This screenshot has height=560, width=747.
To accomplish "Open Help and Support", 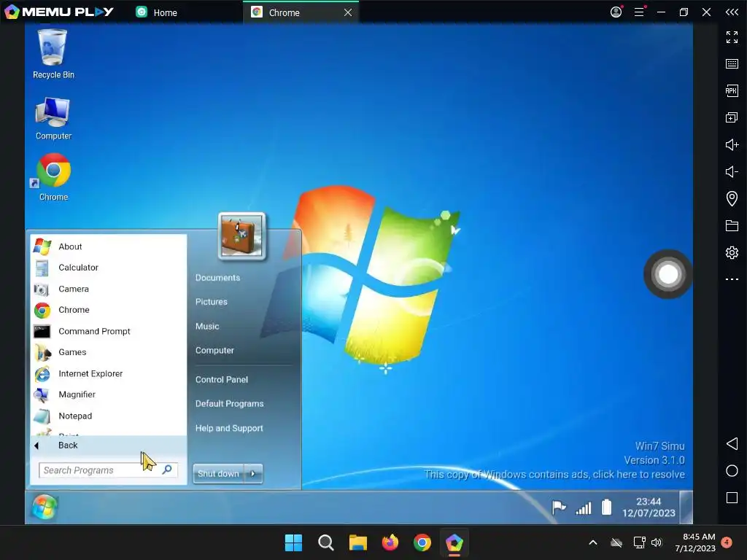I will pyautogui.click(x=229, y=428).
